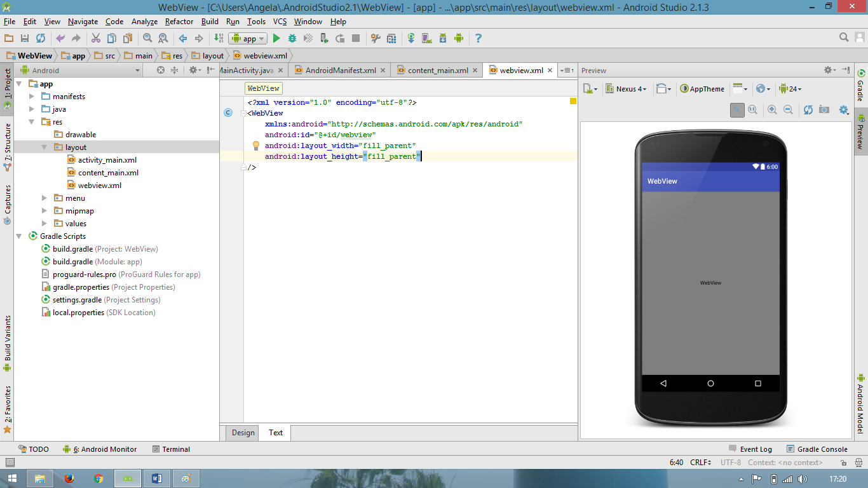Click the Zoom In preview icon
The width and height of the screenshot is (868, 488).
pos(772,110)
